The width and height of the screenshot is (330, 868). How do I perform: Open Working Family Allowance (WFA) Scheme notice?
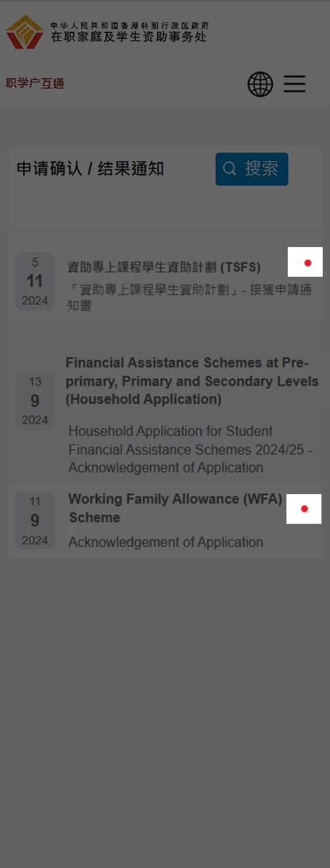(x=176, y=508)
